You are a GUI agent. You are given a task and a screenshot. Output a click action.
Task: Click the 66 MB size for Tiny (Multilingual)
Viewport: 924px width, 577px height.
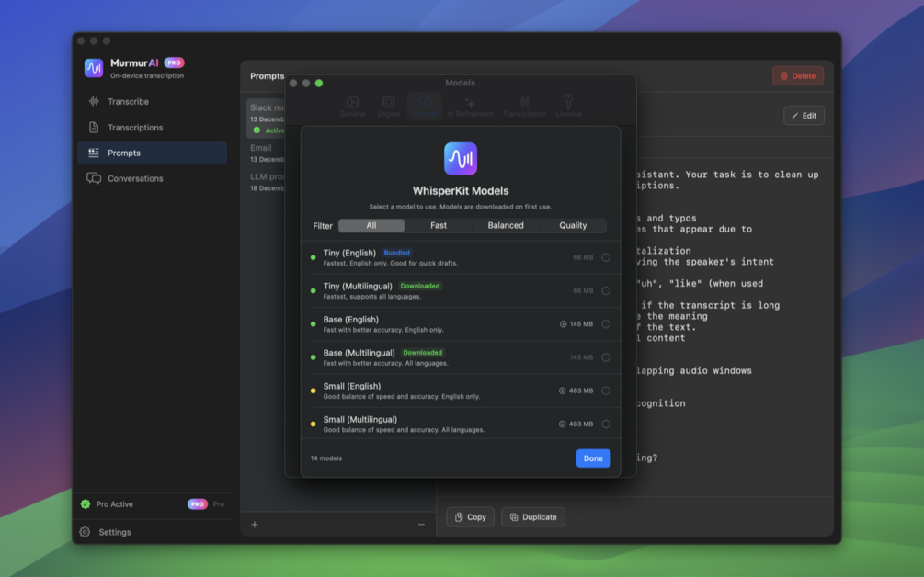[x=583, y=291]
